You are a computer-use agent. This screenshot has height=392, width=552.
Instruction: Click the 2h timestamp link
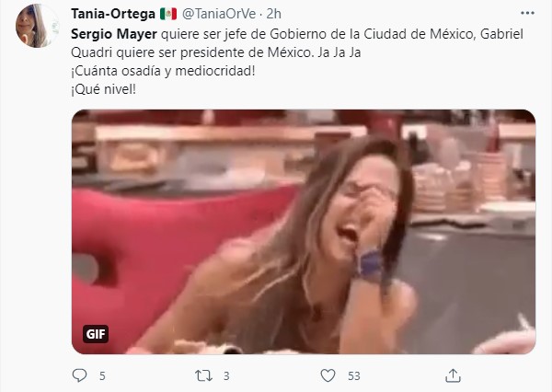[273, 14]
